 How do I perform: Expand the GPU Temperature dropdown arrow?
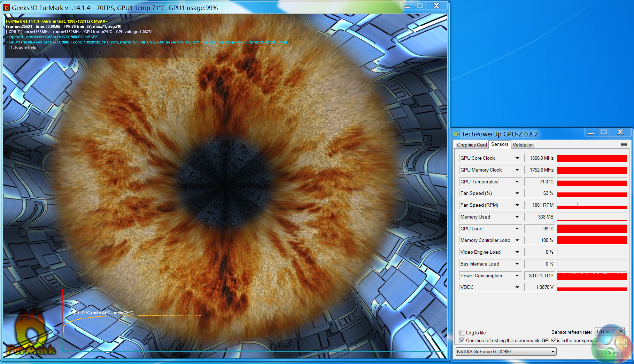(517, 182)
